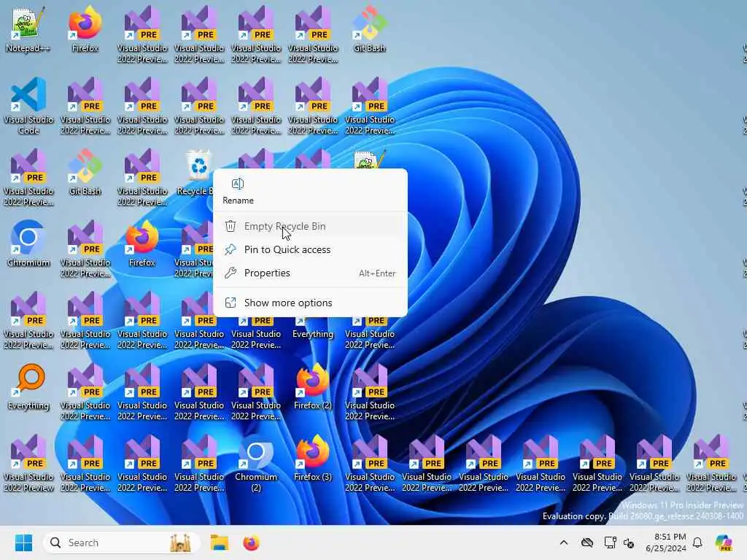This screenshot has height=560, width=747.
Task: Open the display/network tray icon
Action: tap(610, 542)
